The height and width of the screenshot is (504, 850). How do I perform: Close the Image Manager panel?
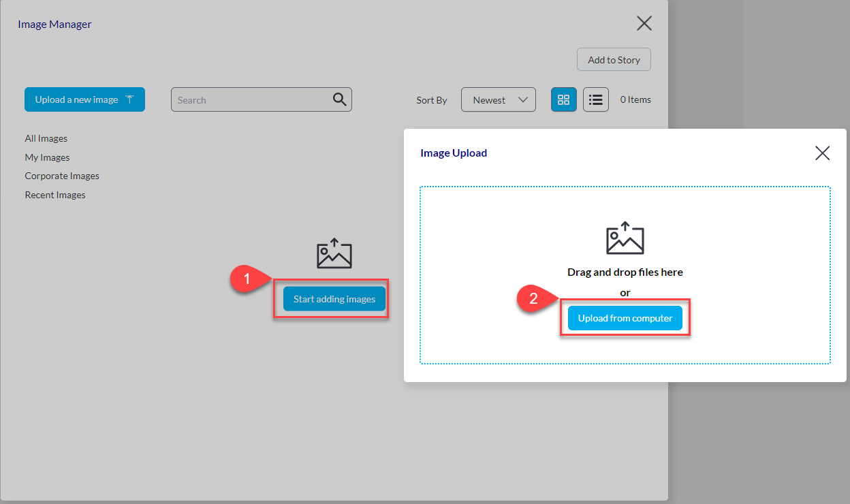[x=644, y=23]
